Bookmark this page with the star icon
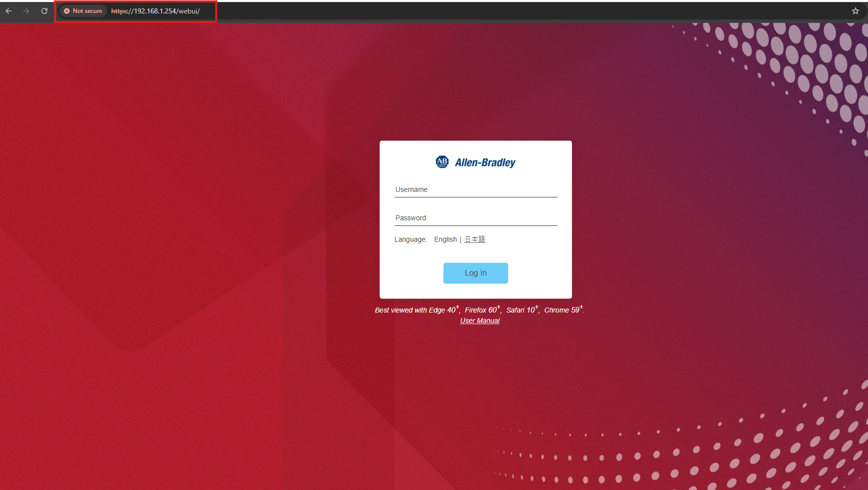The image size is (868, 490). pos(856,11)
